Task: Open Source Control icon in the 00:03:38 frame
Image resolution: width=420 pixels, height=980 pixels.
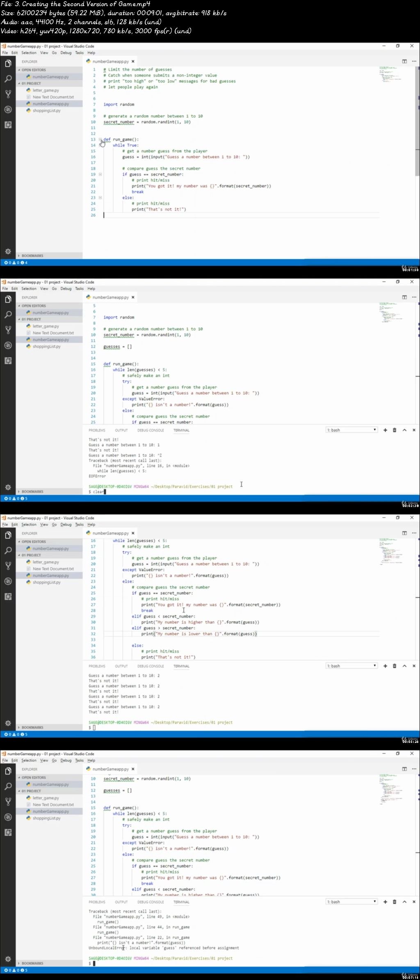Action: coord(8,330)
